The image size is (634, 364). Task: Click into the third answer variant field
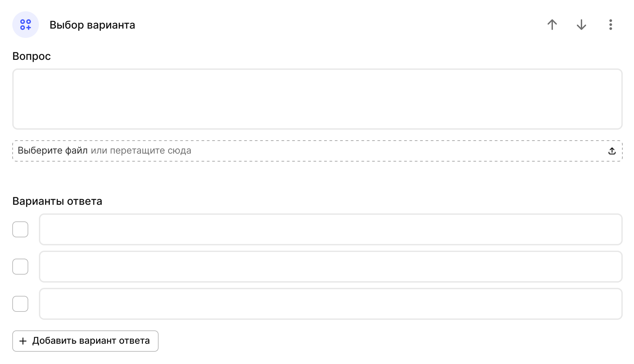(x=330, y=304)
